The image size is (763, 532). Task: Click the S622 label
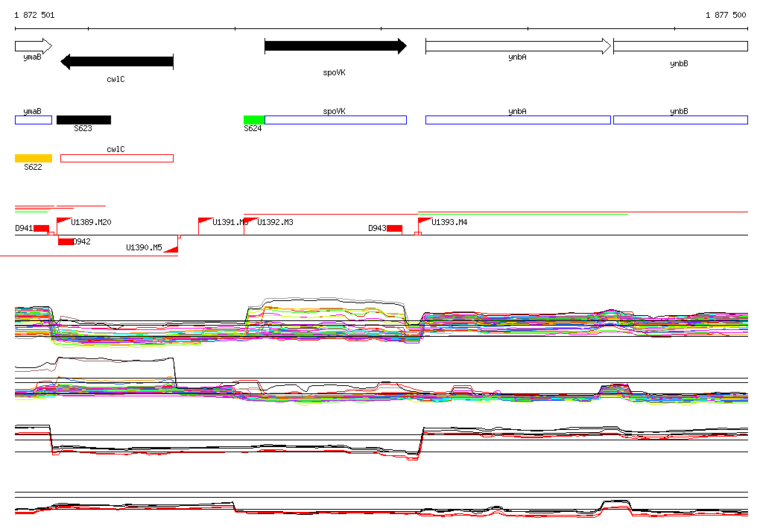pyautogui.click(x=33, y=167)
